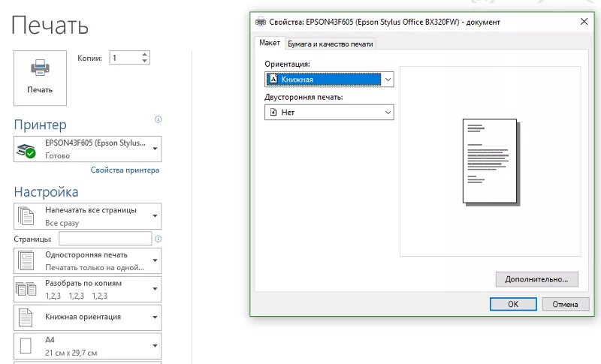Click the info icon next to Принтер heading
This screenshot has height=364, width=601.
click(158, 119)
